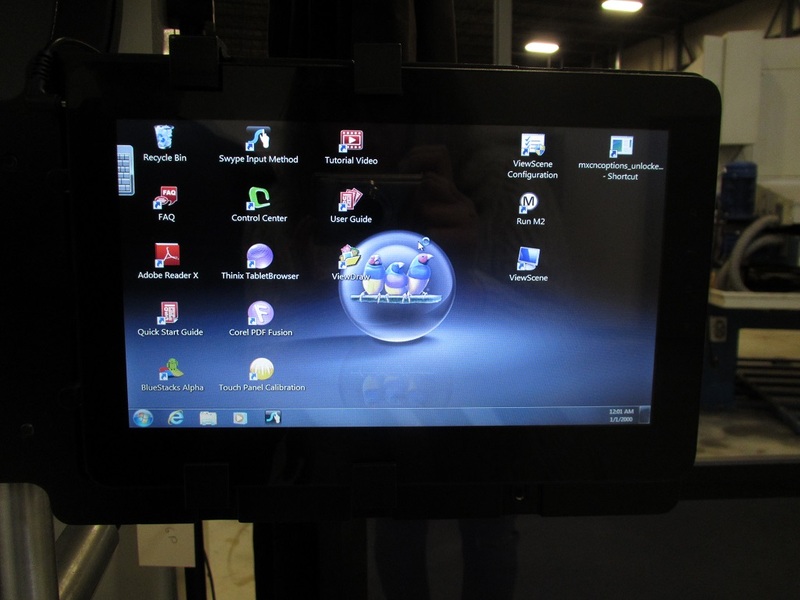This screenshot has width=800, height=600.
Task: Launch the ViewScene desktop shortcut
Action: [x=528, y=259]
